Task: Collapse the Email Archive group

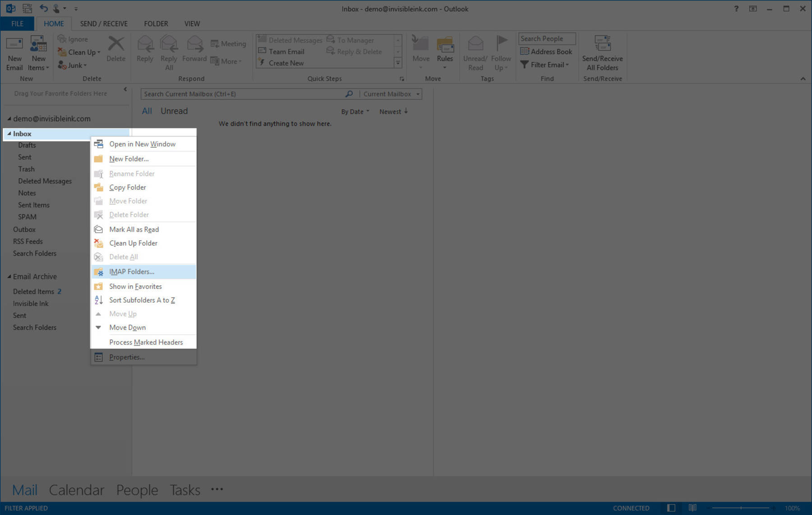Action: point(9,276)
